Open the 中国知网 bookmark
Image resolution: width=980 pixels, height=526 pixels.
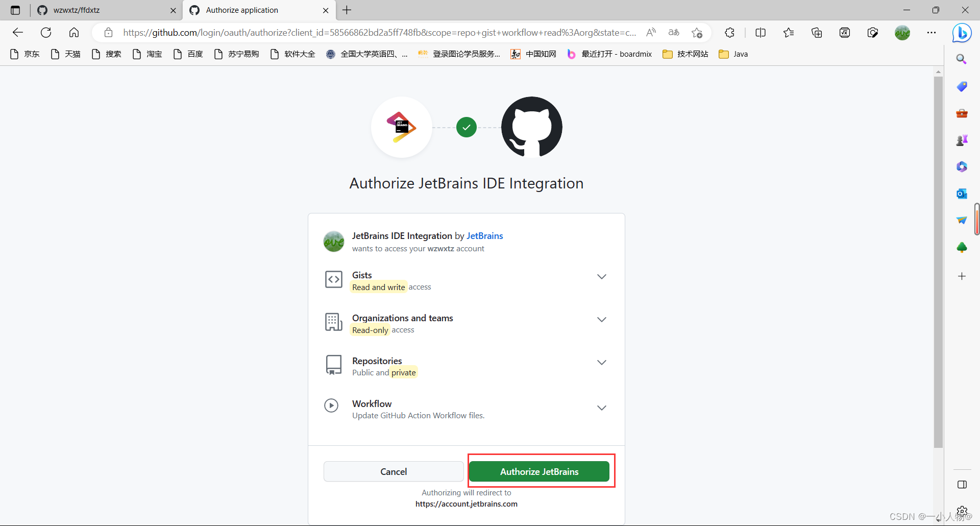533,54
